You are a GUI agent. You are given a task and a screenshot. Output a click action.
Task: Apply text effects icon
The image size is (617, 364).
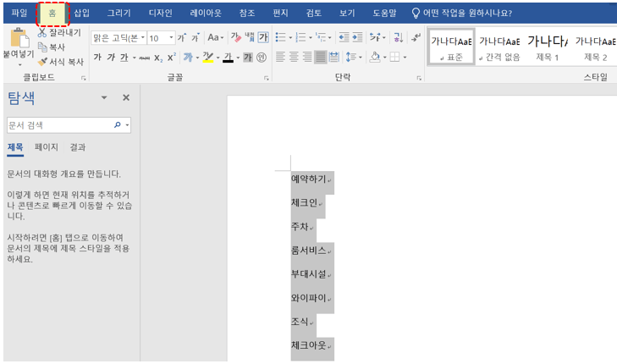coord(188,58)
